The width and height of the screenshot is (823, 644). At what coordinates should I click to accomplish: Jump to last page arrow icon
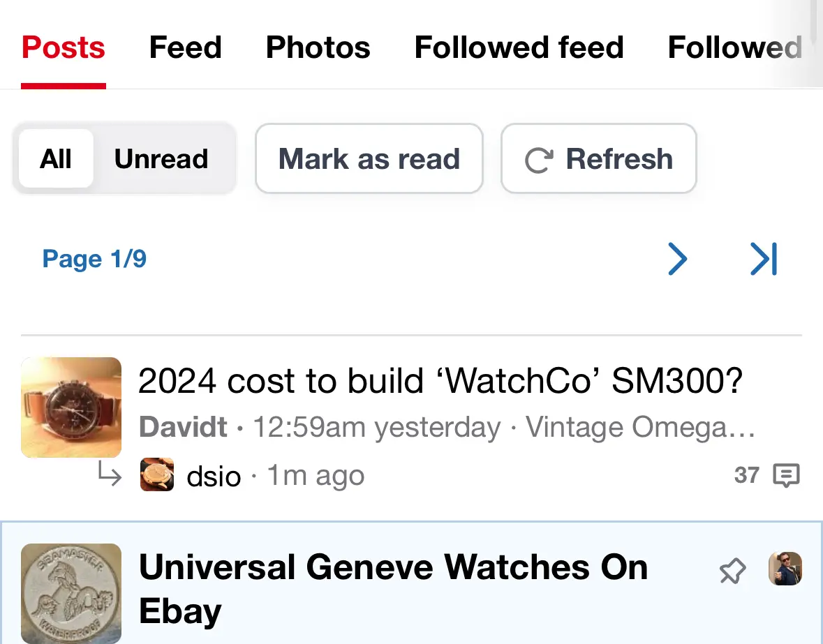point(764,260)
